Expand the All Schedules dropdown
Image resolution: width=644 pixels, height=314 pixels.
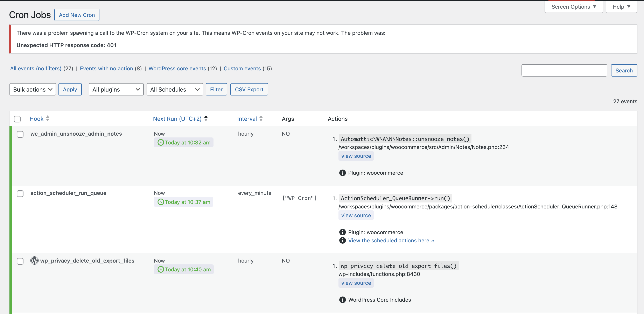175,90
